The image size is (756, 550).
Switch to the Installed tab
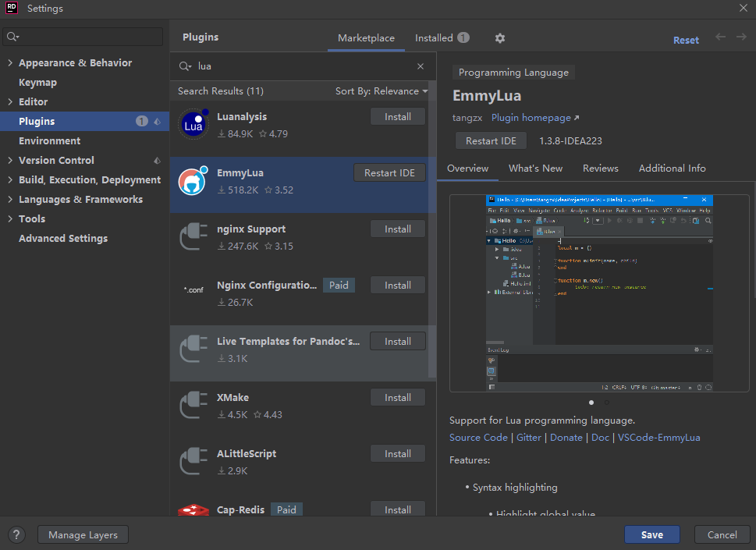click(x=442, y=38)
